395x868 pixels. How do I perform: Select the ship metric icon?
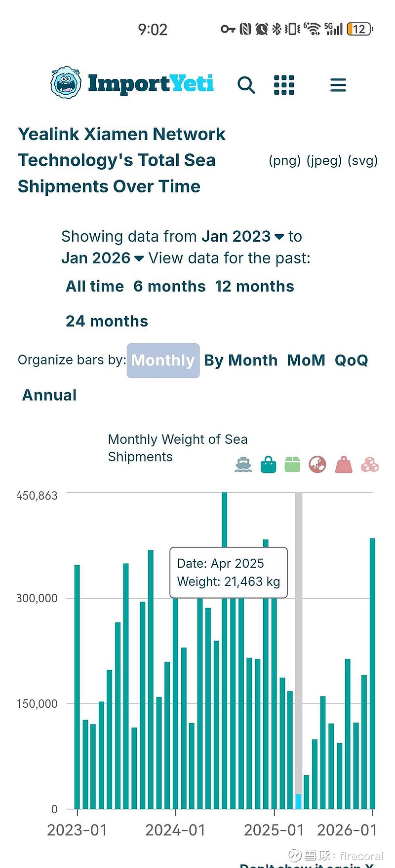tap(243, 465)
